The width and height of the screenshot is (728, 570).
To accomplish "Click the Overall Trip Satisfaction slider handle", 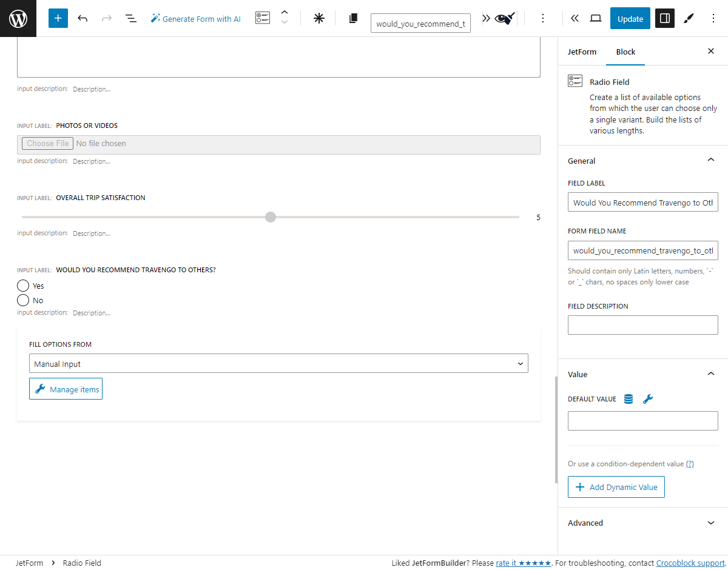I will click(x=271, y=217).
